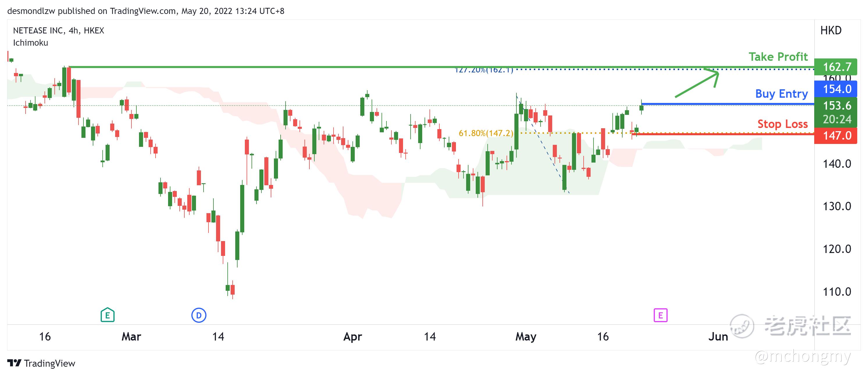The image size is (868, 376).
Task: Click the NETEASE INC, 4h, HKEX title
Action: coord(58,31)
